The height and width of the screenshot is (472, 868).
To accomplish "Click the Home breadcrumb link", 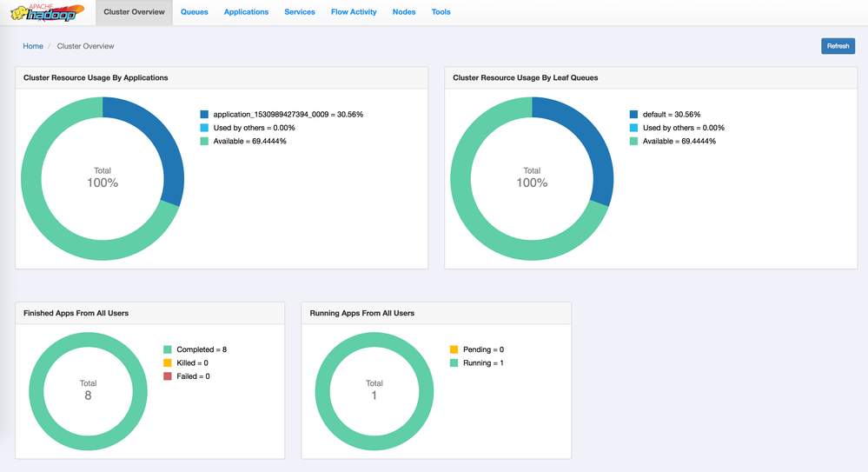I will point(33,46).
